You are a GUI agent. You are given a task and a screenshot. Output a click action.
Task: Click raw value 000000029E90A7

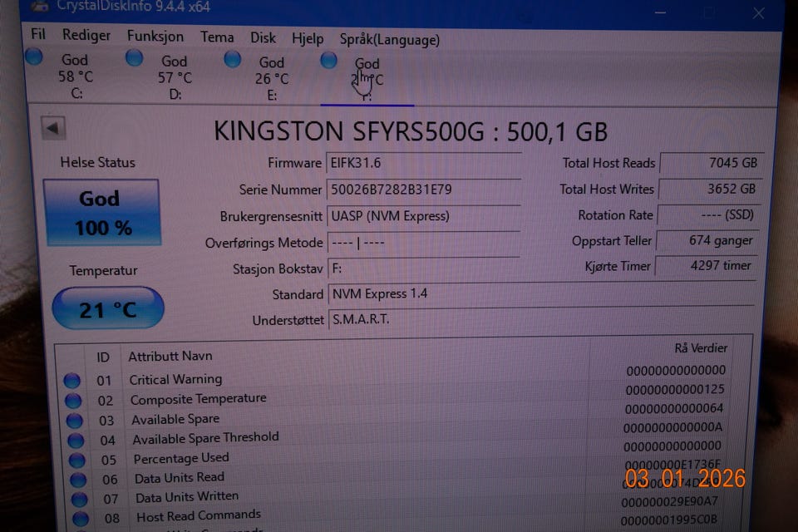(670, 502)
